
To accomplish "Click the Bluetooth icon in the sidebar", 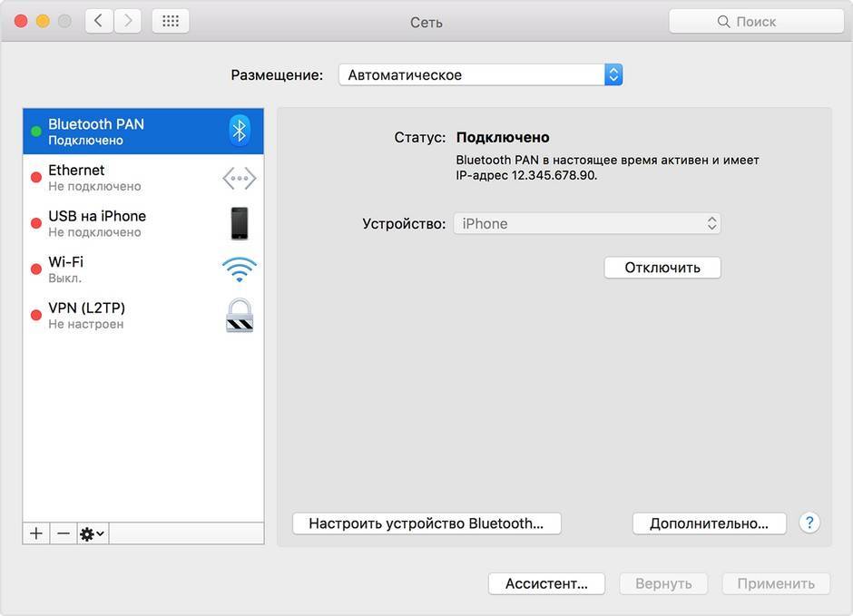I will 240,131.
